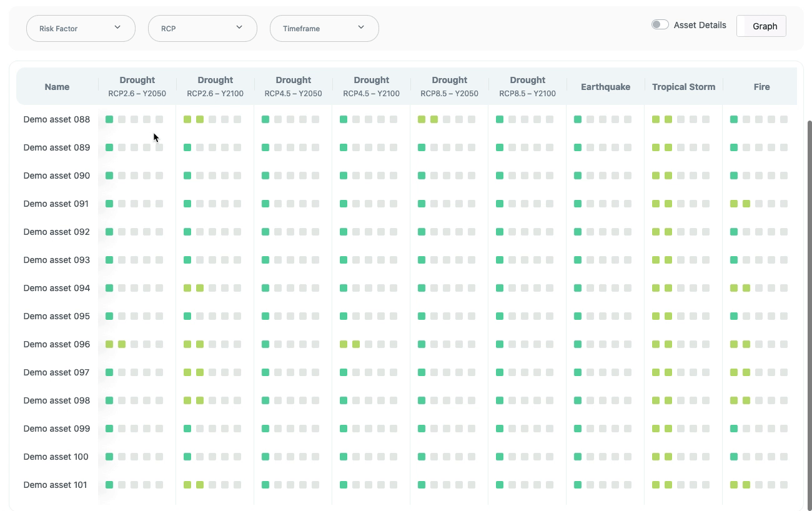Open Demo asset 096 row
The image size is (812, 511).
[57, 344]
